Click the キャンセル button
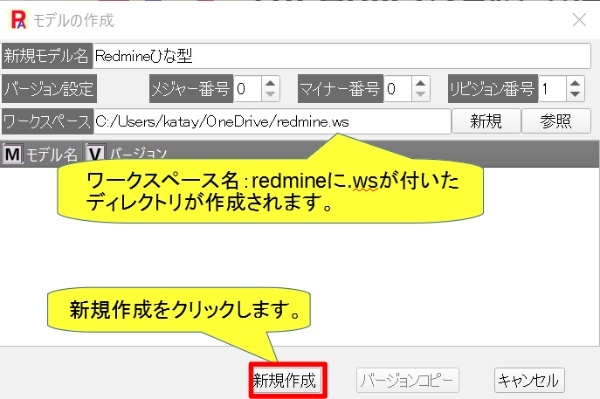The width and height of the screenshot is (600, 399). [x=529, y=380]
